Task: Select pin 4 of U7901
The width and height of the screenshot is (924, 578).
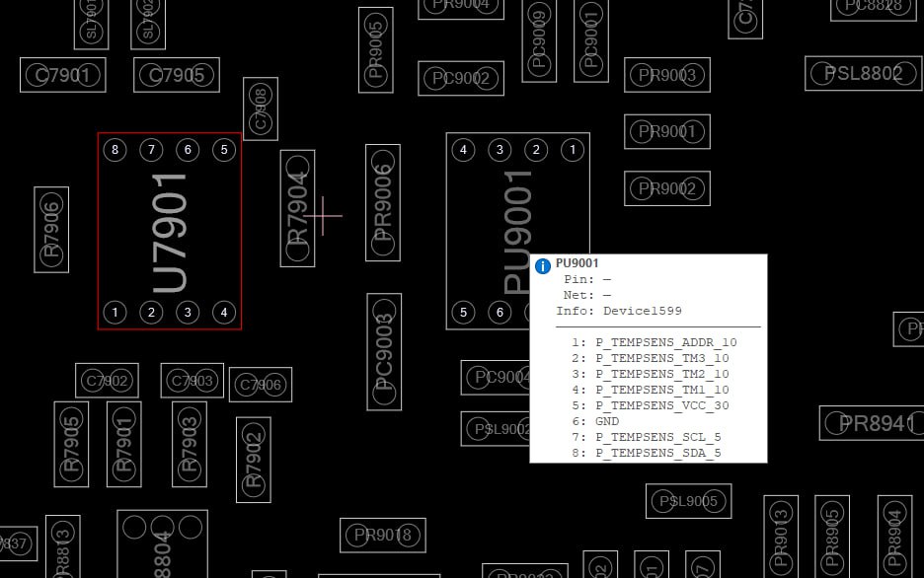Action: click(x=224, y=312)
